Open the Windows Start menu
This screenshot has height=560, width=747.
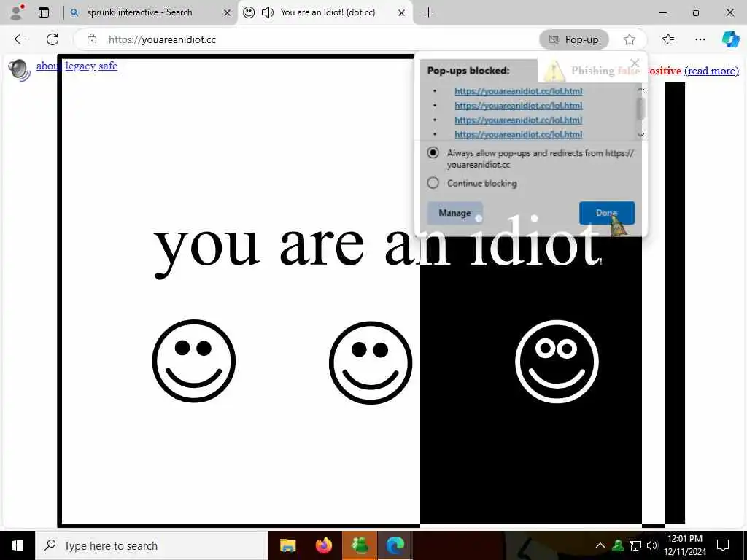click(18, 545)
